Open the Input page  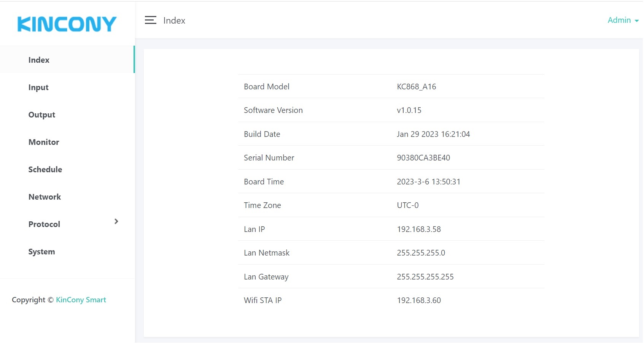(38, 87)
